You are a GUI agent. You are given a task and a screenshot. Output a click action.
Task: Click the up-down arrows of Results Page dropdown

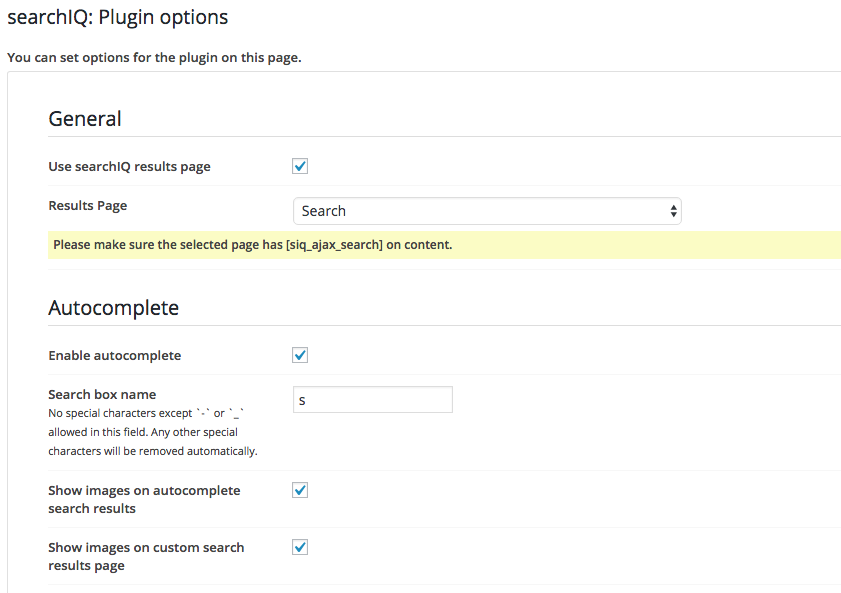[x=673, y=211]
